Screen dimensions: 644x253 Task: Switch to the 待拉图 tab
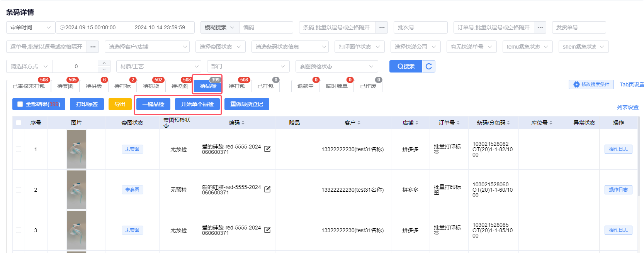point(180,86)
